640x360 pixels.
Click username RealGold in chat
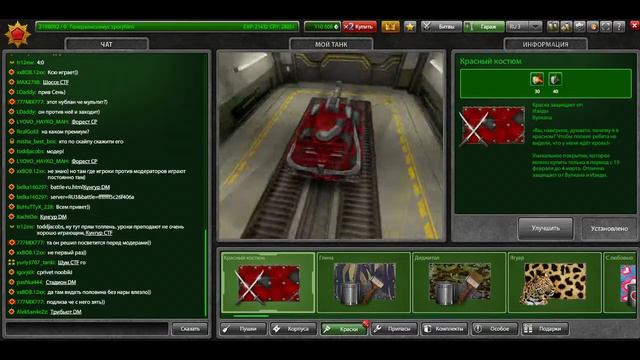(x=28, y=131)
